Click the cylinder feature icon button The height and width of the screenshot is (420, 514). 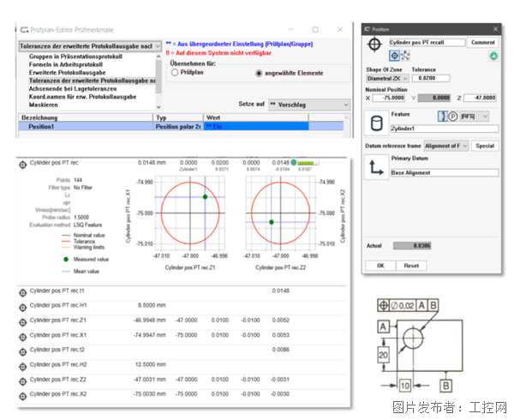tap(374, 123)
